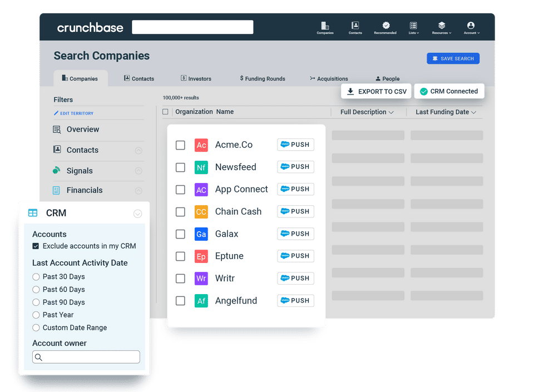
Task: Switch to the Companies tab
Action: (80, 78)
